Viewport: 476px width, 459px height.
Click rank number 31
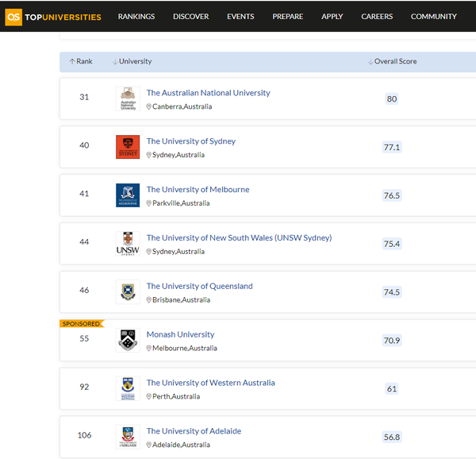point(84,97)
